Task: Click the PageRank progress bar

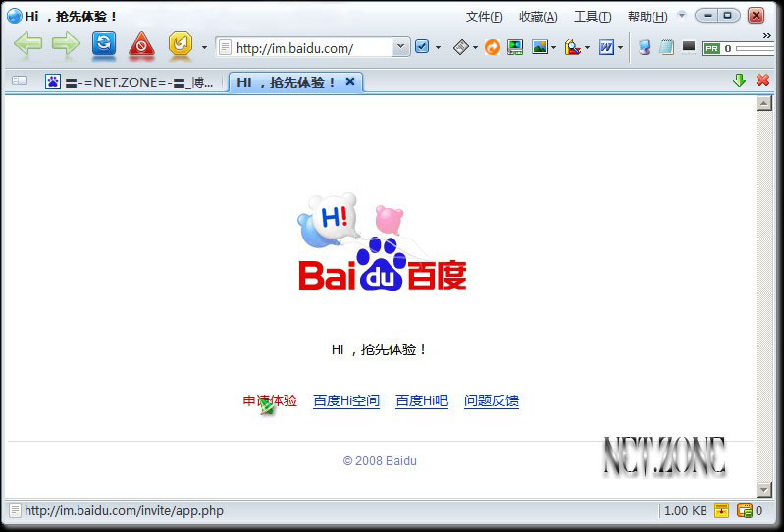Action: (755, 48)
